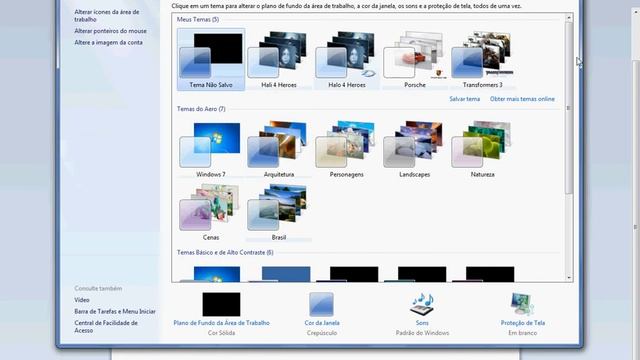
Task: Click the Meus Temas (5) header
Action: 198,19
